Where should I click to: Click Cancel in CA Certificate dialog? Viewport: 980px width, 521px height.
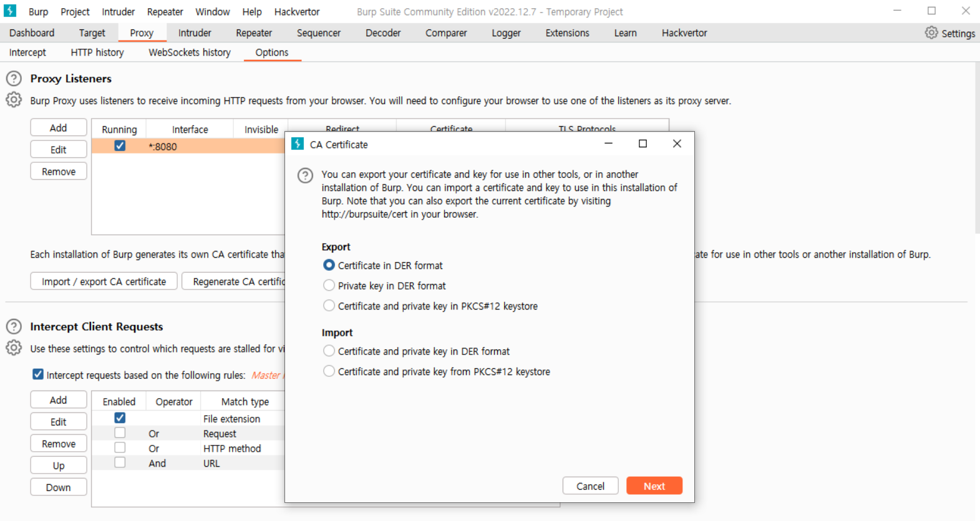590,486
